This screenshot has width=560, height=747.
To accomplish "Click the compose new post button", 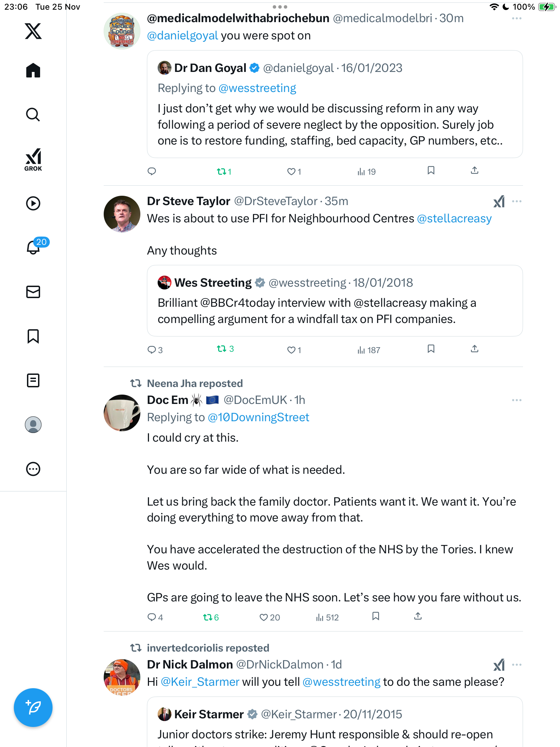I will tap(33, 708).
